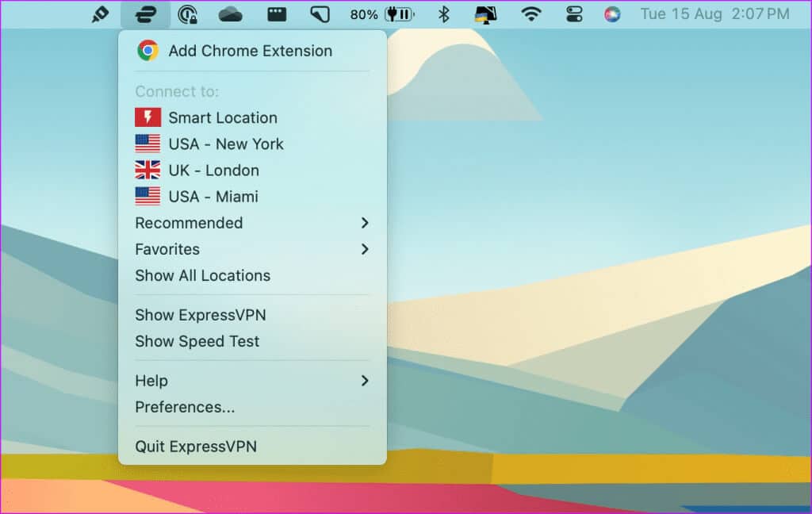812x514 pixels.
Task: Expand the Help submenu arrow
Action: click(x=365, y=381)
